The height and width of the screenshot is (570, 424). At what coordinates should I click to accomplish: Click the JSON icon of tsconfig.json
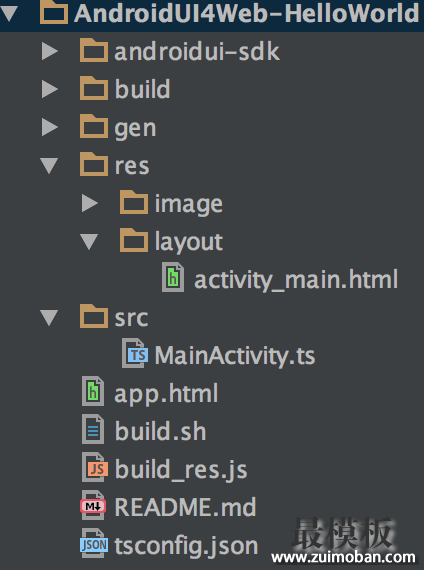coord(94,543)
